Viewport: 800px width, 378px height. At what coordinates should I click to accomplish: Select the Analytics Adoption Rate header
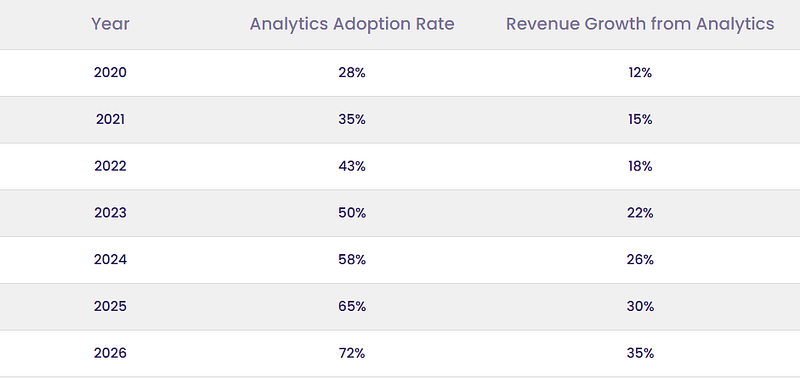click(352, 24)
